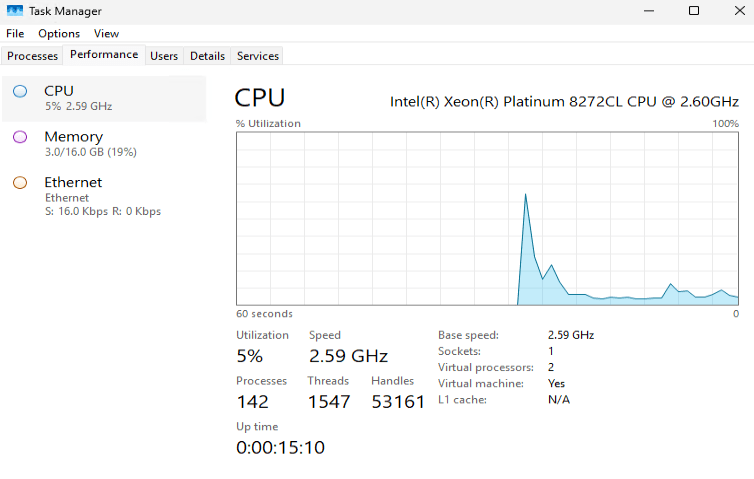Select the Memory circle icon in sidebar

pos(20,137)
